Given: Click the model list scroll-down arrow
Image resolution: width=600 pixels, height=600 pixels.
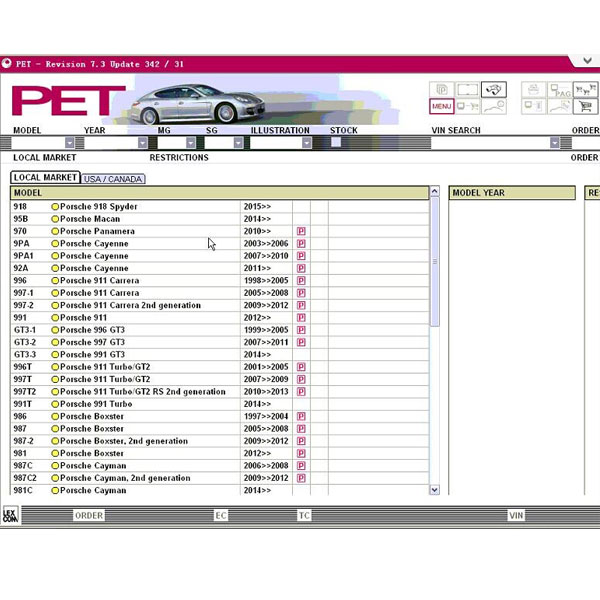Looking at the screenshot, I should [x=434, y=490].
